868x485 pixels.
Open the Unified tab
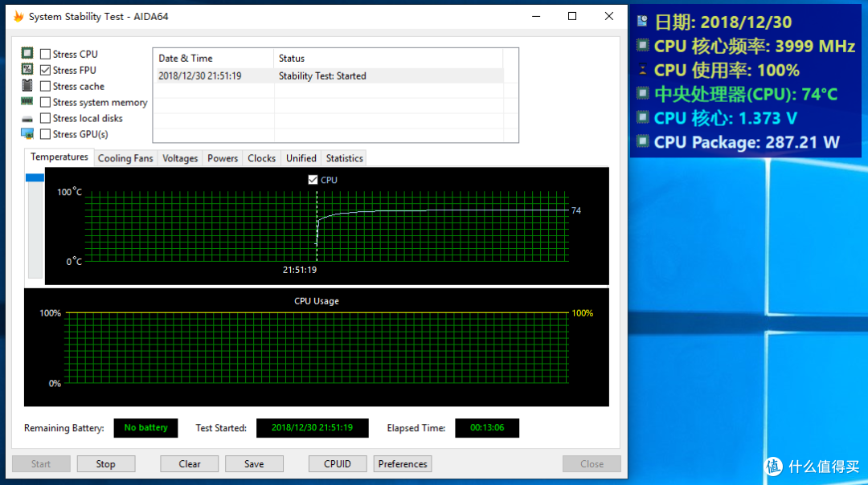coord(301,158)
